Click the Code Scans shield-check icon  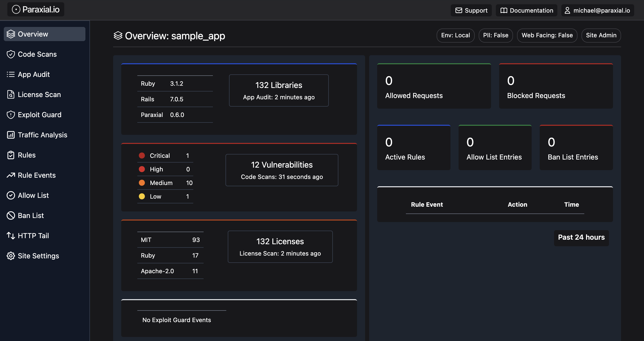coord(11,54)
